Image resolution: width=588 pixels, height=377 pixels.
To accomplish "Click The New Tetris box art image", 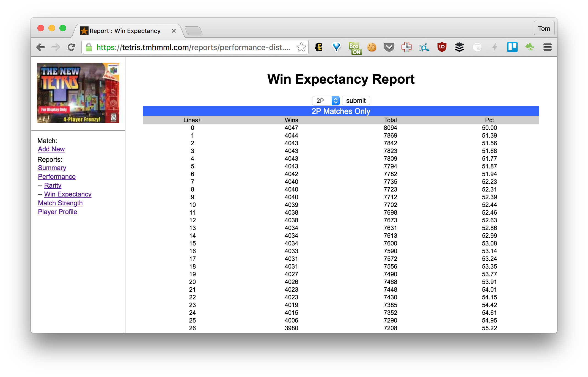I will click(x=78, y=93).
